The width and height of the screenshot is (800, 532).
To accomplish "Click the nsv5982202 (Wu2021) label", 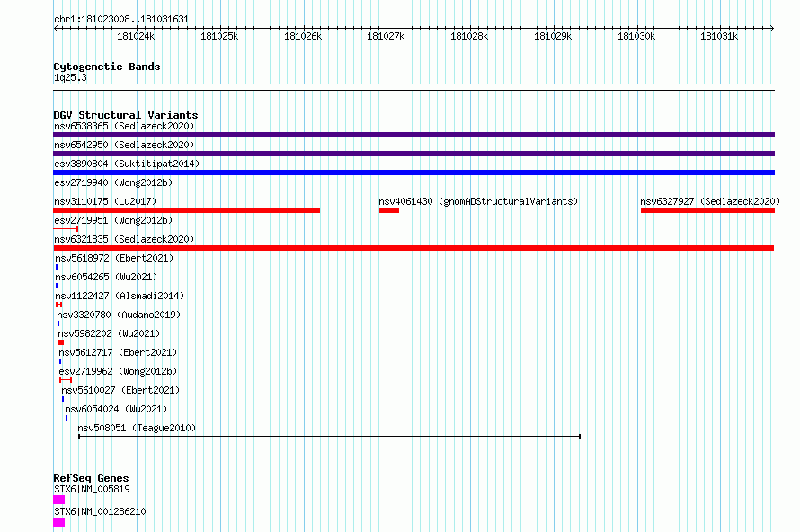I will click(109, 333).
